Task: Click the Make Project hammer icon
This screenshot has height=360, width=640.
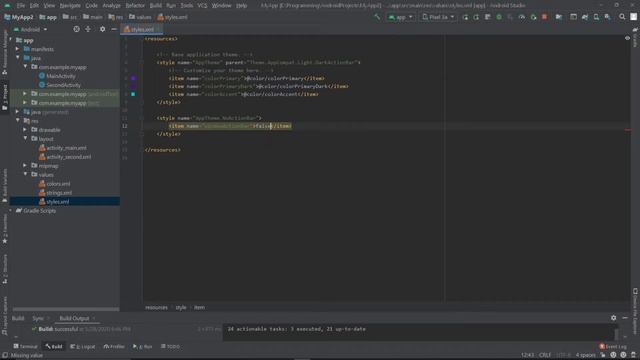Action: tap(377, 17)
